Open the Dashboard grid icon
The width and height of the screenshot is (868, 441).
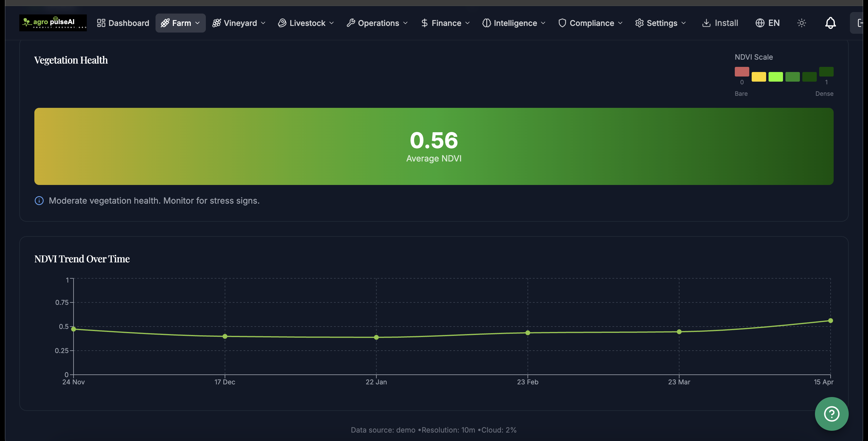(101, 23)
